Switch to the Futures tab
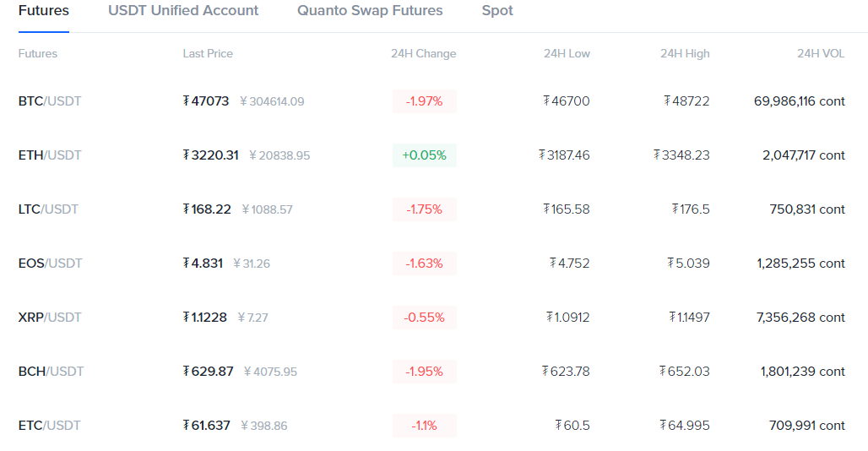 click(44, 11)
